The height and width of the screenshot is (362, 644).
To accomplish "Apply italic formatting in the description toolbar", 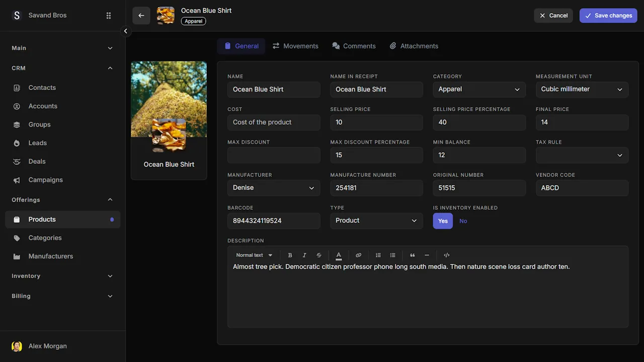I will [x=304, y=255].
